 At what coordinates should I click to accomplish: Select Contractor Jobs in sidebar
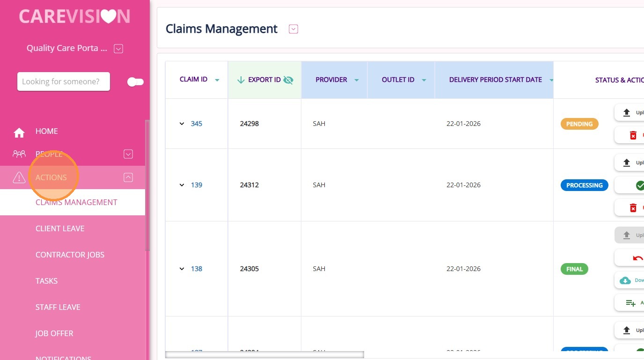(x=70, y=255)
